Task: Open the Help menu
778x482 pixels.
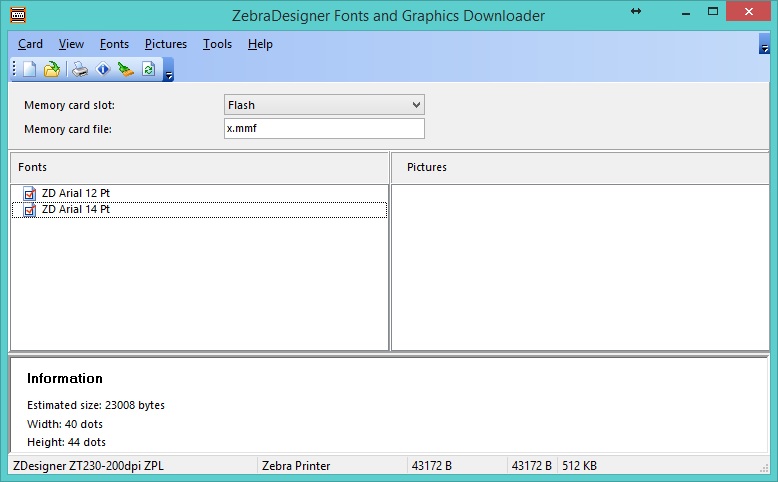Action: (x=260, y=44)
